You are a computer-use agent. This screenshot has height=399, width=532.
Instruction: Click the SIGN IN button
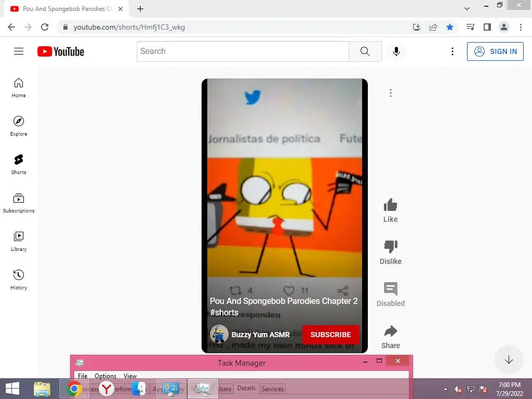click(x=495, y=51)
